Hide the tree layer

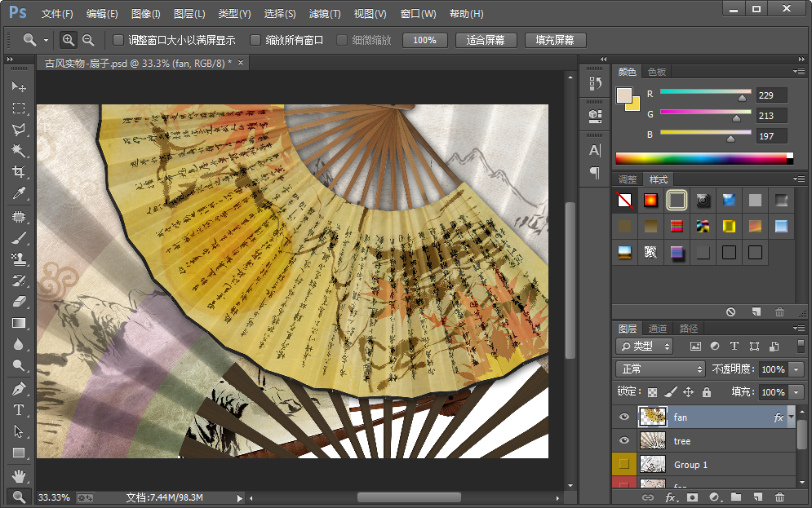coord(624,440)
